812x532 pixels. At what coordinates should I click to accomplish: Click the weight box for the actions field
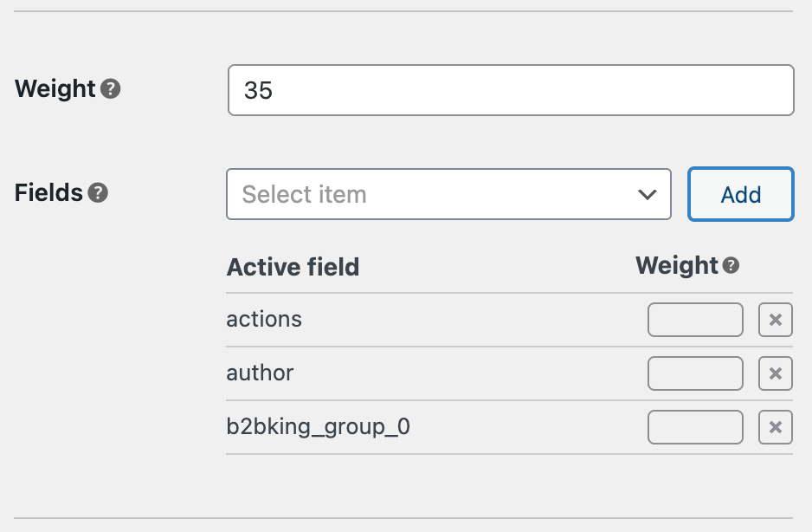tap(695, 321)
